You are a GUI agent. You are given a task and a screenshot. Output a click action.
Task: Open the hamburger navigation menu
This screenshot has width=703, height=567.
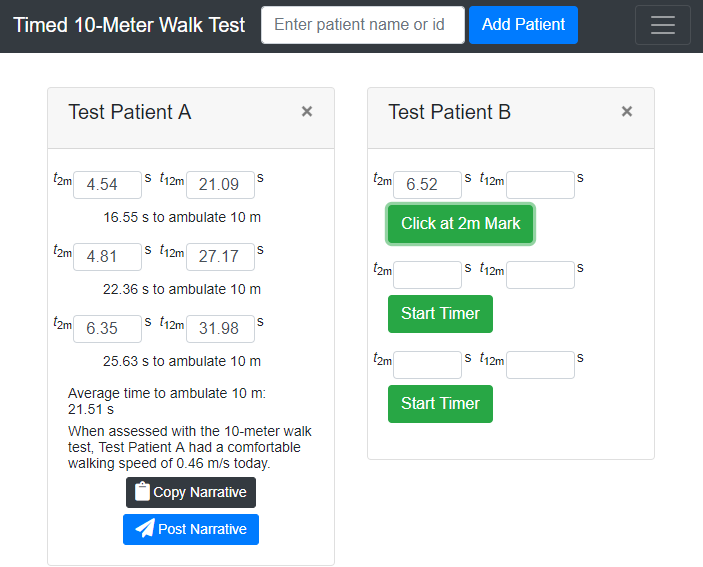pos(662,25)
